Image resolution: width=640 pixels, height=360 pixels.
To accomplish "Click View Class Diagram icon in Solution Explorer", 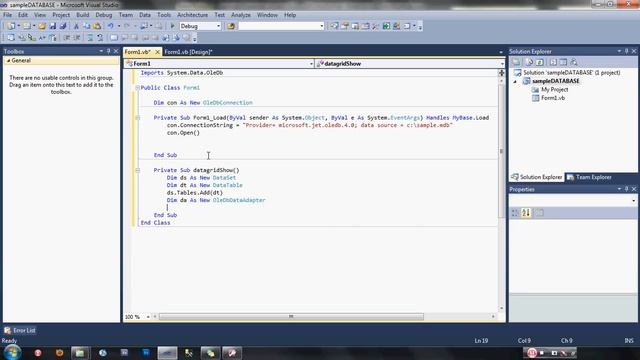I will click(x=574, y=62).
